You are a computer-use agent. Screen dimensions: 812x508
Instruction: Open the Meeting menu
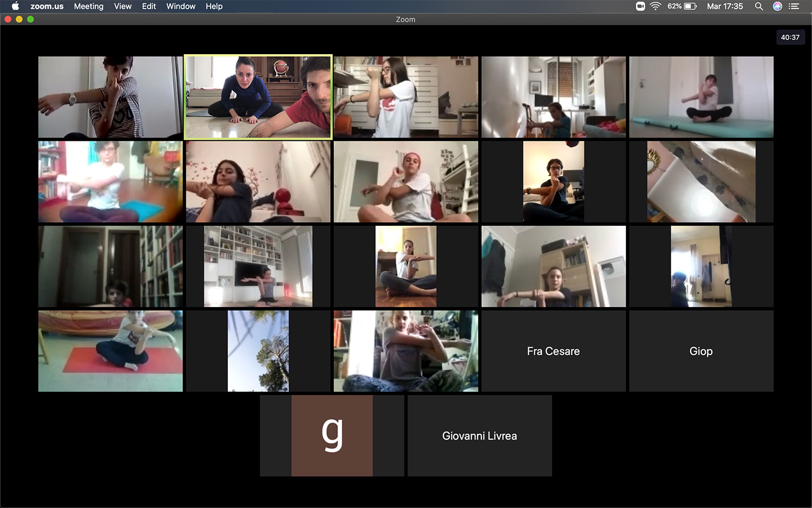click(89, 6)
